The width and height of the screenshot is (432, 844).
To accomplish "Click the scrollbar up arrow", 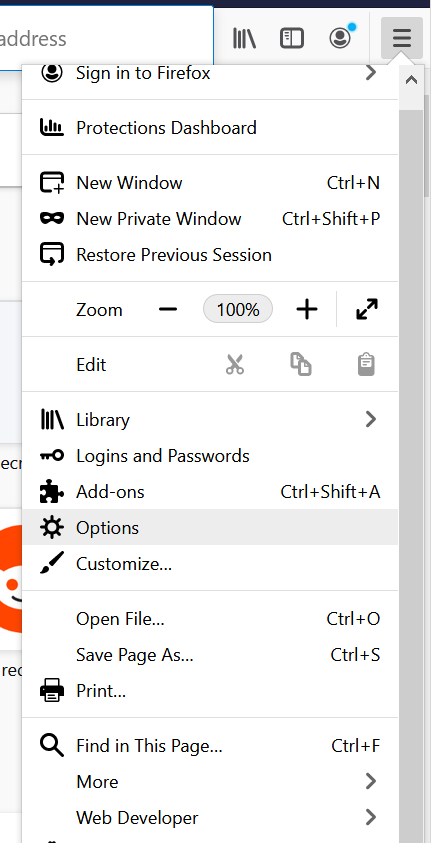I will (411, 80).
